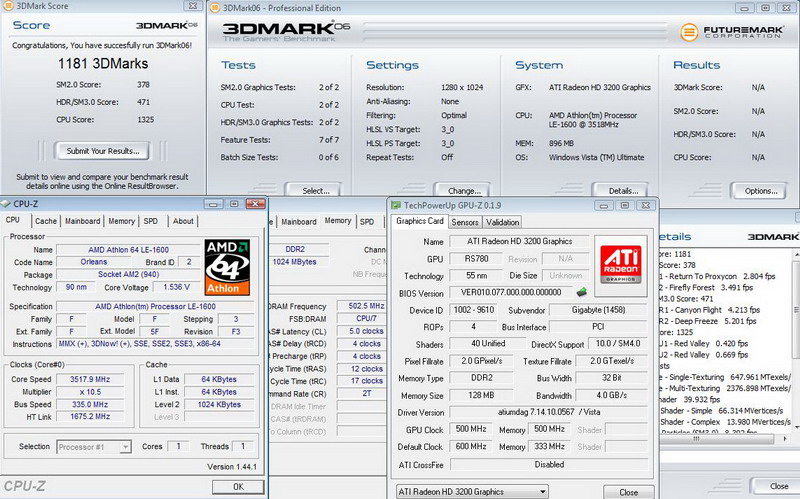Click the Core Speed value 3517.9 MHz

click(x=90, y=379)
